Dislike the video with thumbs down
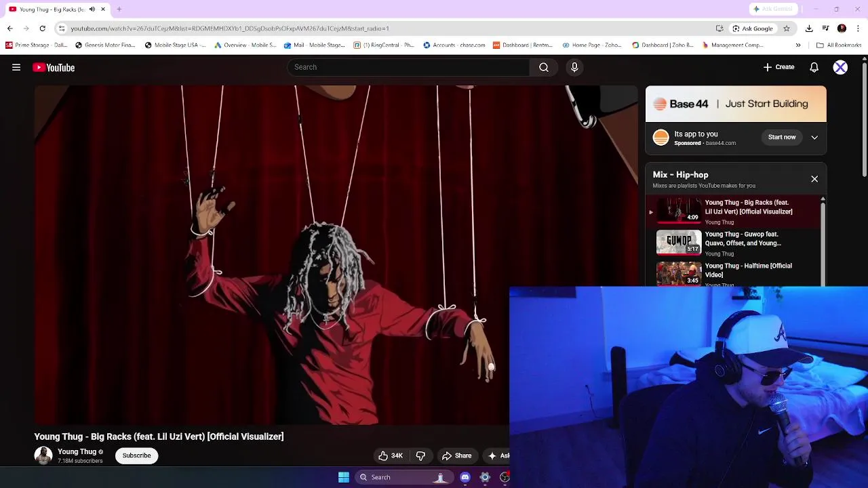Screen dimensions: 868x488 click(x=420, y=455)
